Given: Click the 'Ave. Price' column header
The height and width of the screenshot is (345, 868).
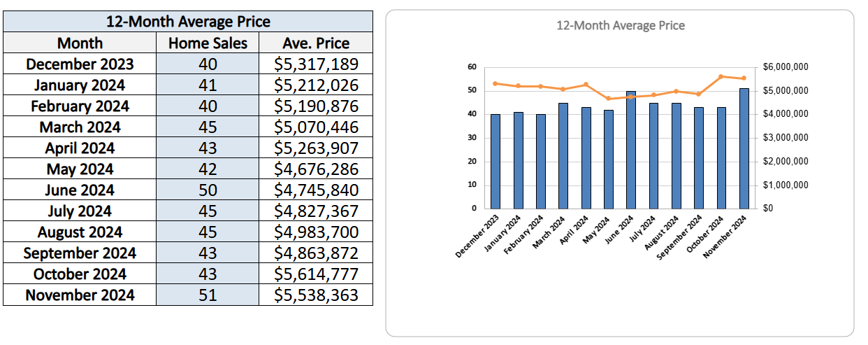Looking at the screenshot, I should click(316, 43).
